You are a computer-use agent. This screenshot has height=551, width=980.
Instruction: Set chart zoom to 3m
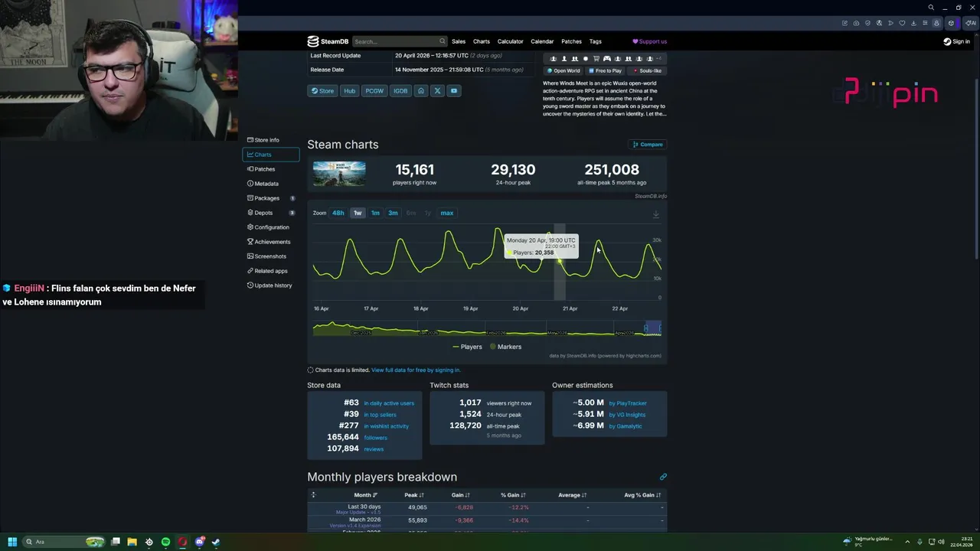point(393,213)
